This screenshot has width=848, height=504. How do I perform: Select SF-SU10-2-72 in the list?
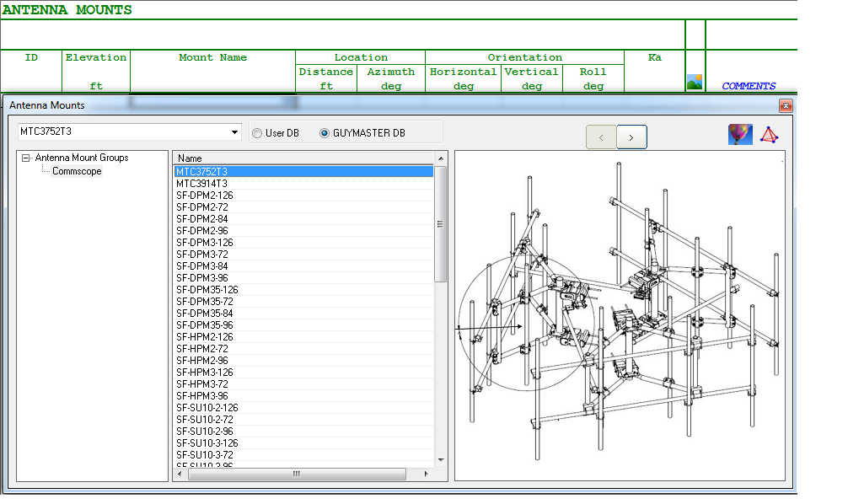[303, 420]
